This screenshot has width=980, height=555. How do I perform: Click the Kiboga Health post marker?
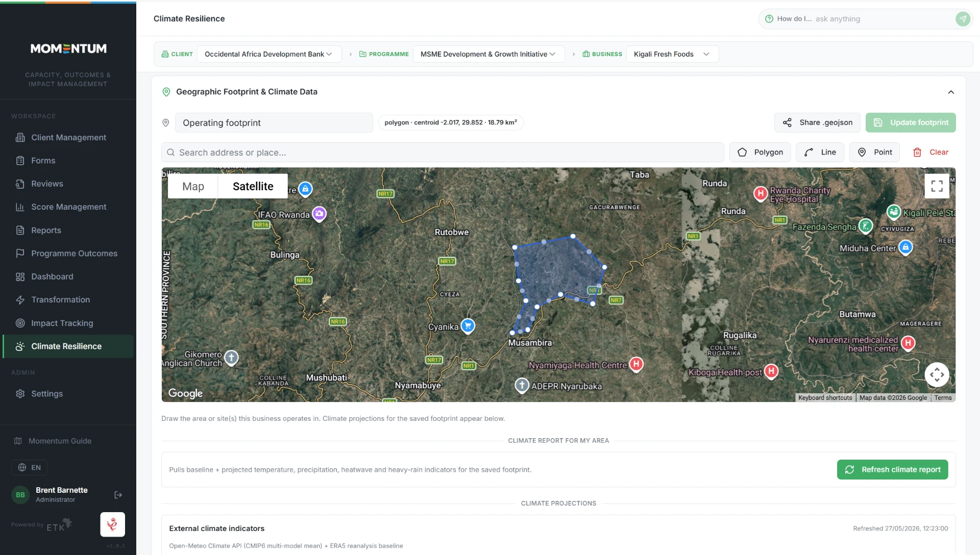click(x=771, y=371)
